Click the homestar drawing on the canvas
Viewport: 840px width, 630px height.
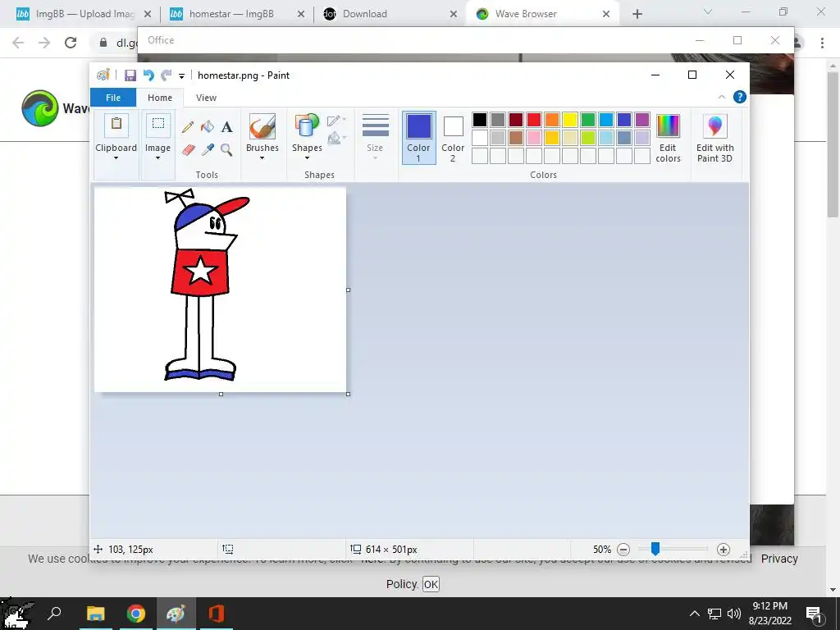[206, 285]
